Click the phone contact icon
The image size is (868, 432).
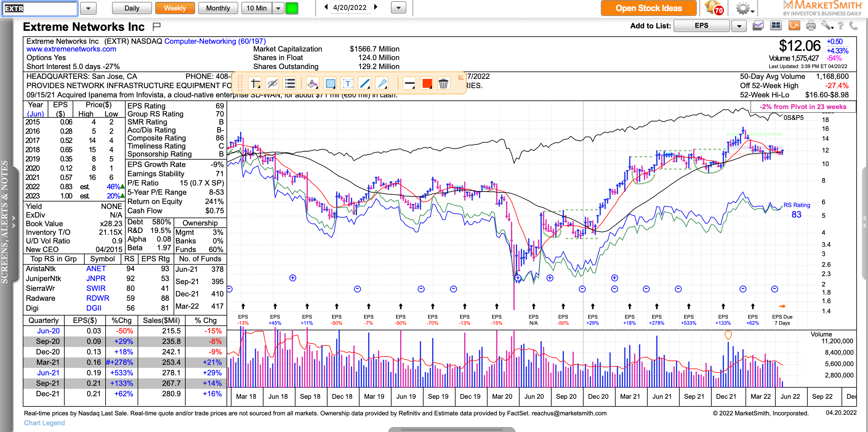point(854,26)
